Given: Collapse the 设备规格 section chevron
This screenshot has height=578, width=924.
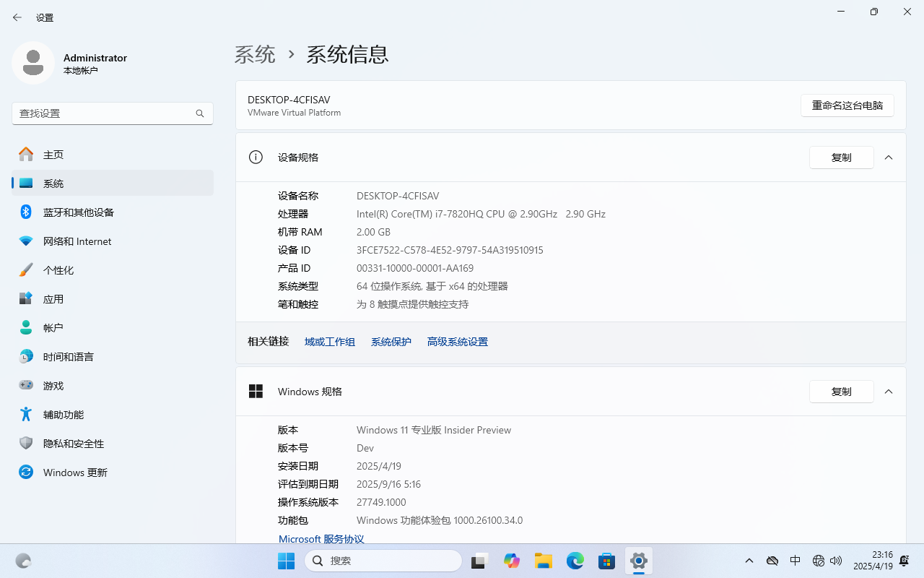Looking at the screenshot, I should click(889, 158).
